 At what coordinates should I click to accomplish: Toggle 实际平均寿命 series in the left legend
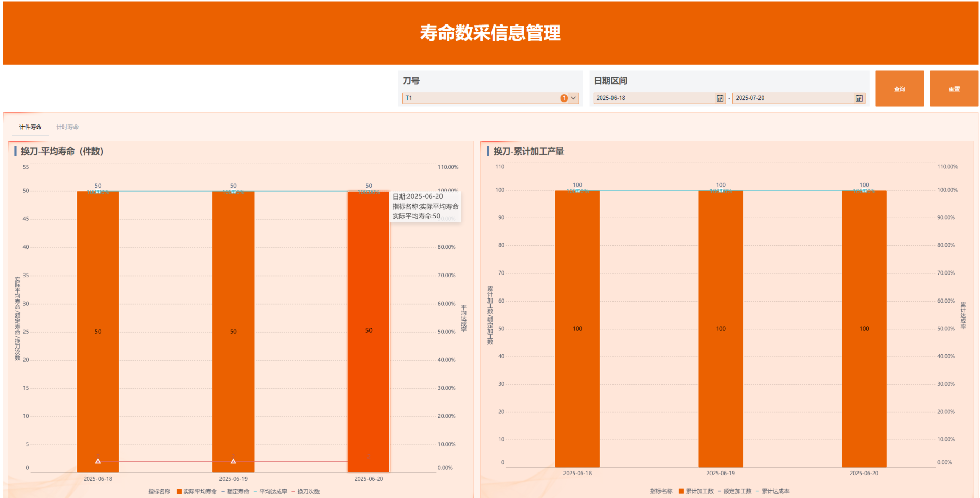pyautogui.click(x=200, y=492)
